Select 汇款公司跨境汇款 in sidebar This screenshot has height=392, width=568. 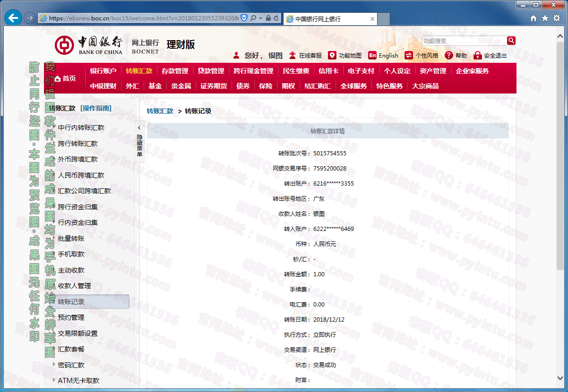pyautogui.click(x=85, y=191)
